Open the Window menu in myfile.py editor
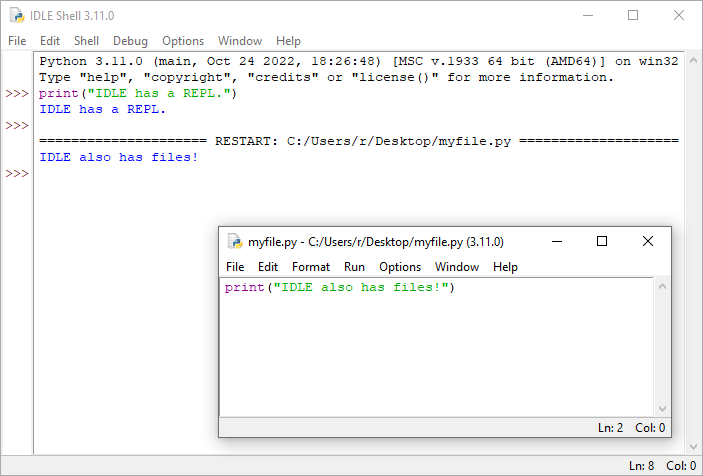Image resolution: width=703 pixels, height=476 pixels. (x=457, y=267)
